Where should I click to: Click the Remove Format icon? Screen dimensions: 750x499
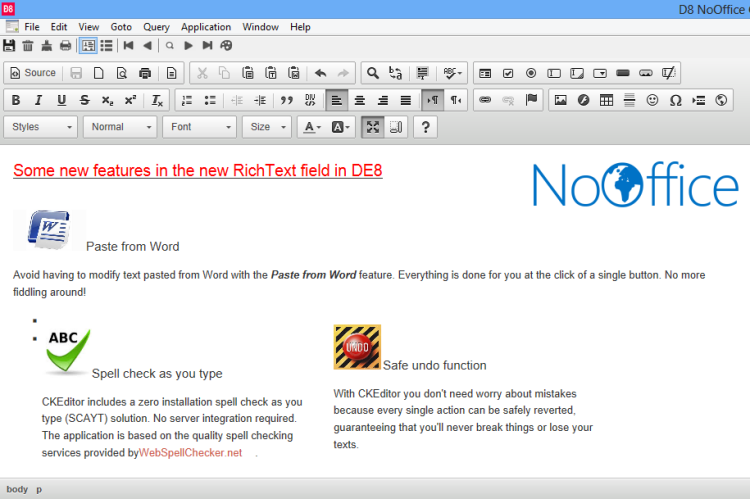pyautogui.click(x=157, y=100)
